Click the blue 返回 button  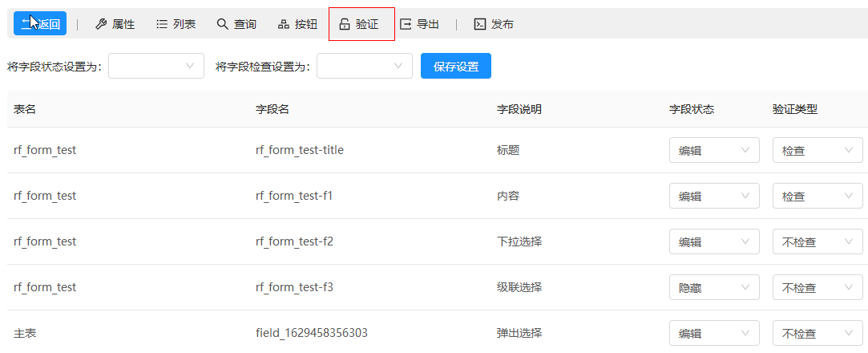(x=40, y=24)
